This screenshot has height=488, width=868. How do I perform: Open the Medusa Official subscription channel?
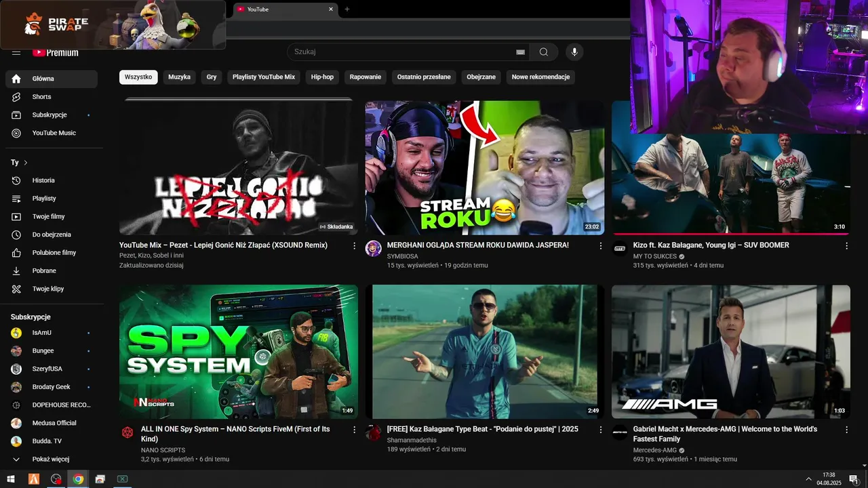tap(52, 423)
